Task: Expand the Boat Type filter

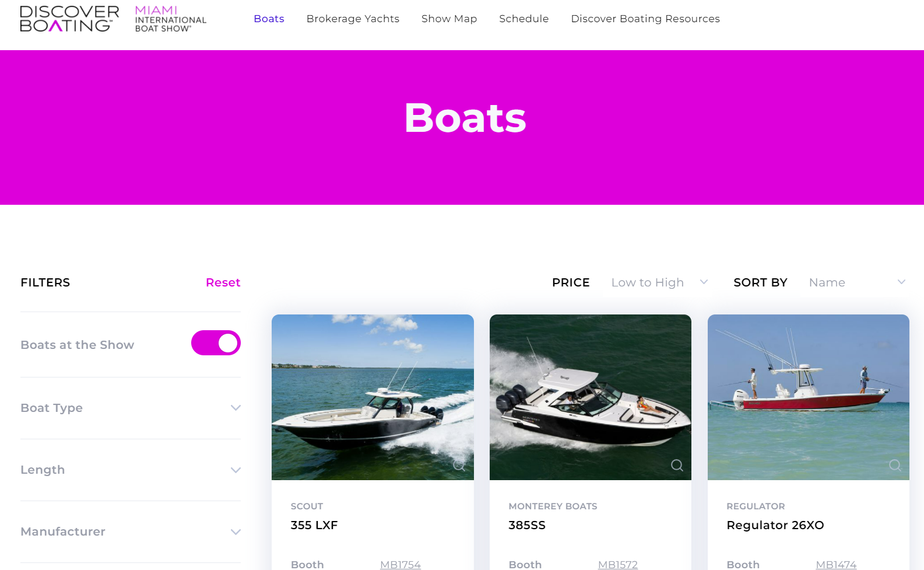Action: [x=131, y=408]
